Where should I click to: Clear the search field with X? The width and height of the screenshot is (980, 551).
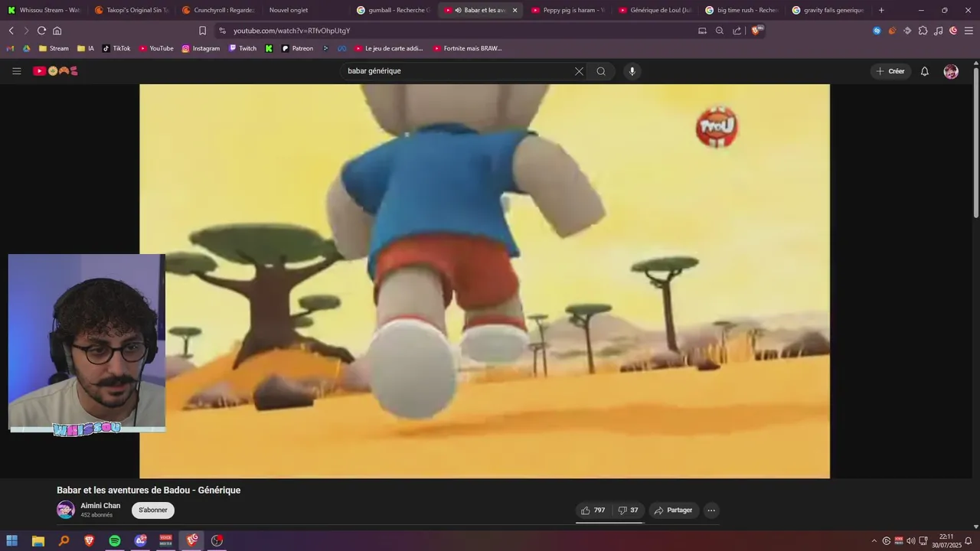click(579, 71)
